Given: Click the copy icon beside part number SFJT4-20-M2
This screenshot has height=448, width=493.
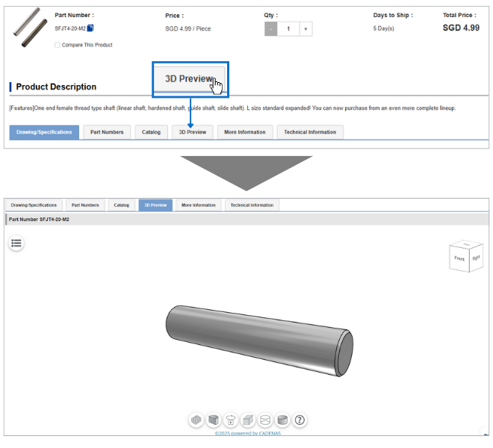Looking at the screenshot, I should pos(90,28).
